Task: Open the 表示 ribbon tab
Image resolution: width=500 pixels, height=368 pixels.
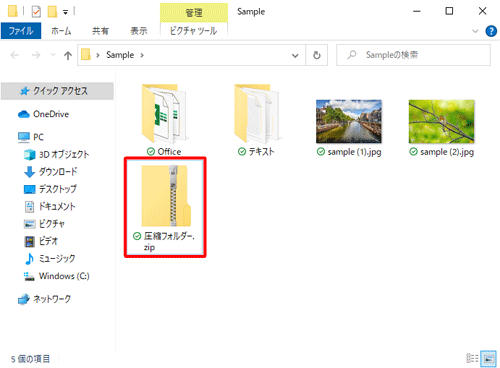Action: click(x=139, y=31)
